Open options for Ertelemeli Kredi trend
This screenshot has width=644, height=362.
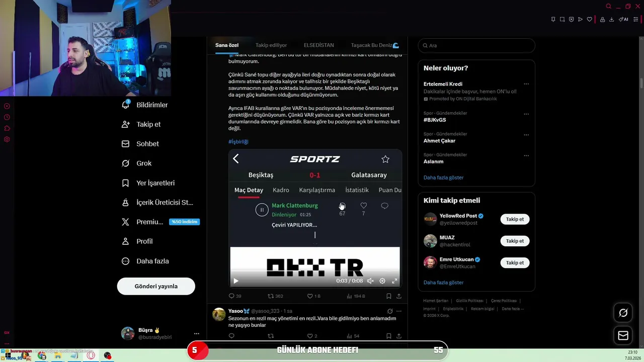tap(526, 84)
